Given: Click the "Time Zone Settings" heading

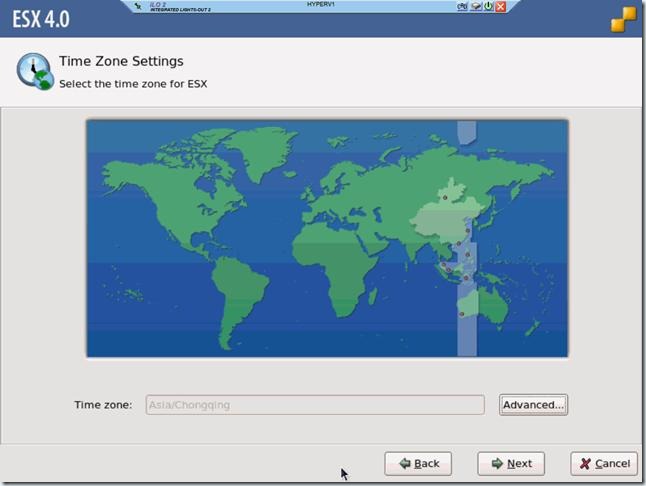Looking at the screenshot, I should [x=121, y=61].
